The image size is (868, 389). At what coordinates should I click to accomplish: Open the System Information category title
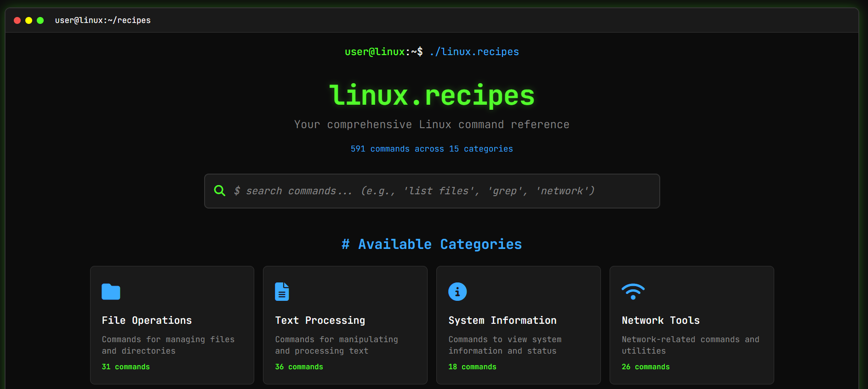tap(503, 320)
